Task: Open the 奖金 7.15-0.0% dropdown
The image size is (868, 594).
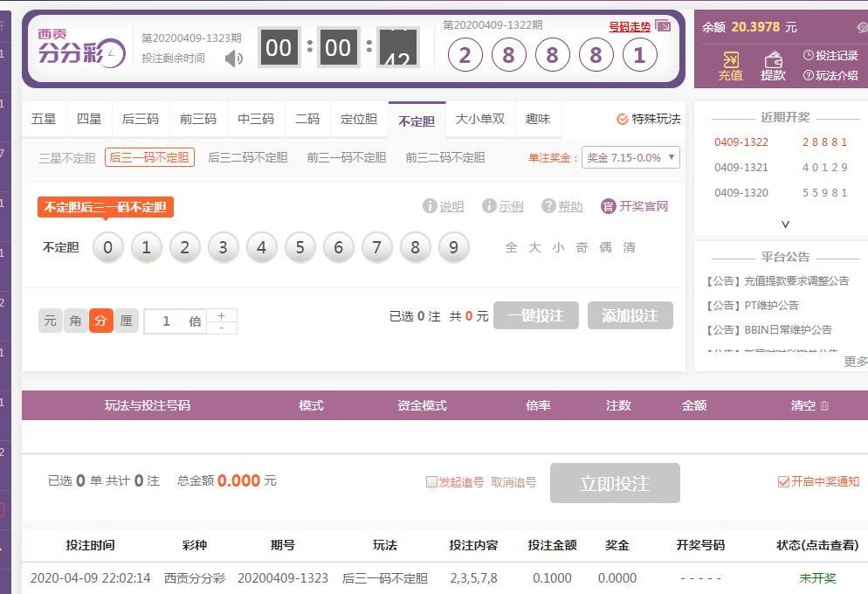Action: (630, 158)
